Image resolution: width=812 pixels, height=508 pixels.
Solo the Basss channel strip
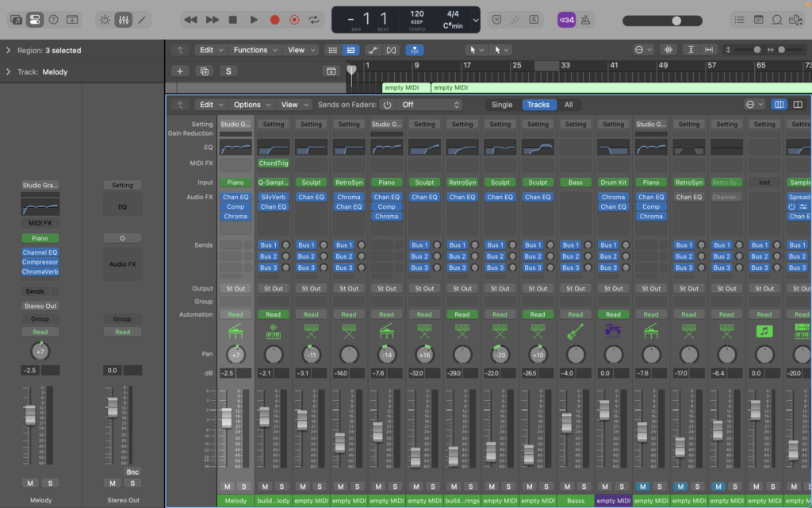584,487
